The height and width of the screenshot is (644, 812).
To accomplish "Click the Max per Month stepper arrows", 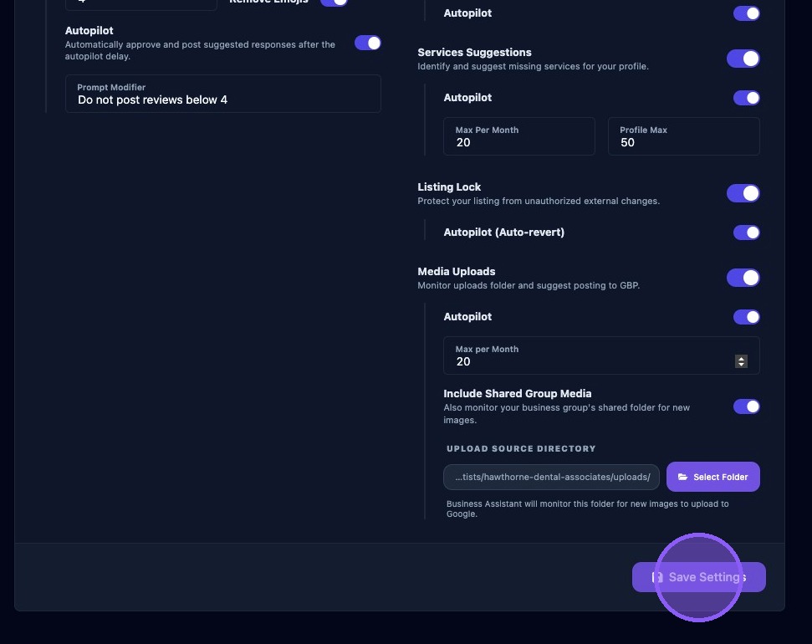I will (741, 361).
